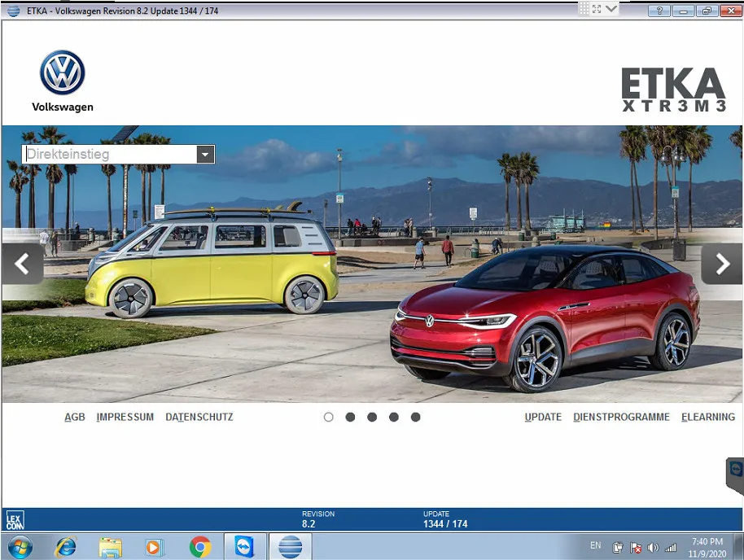744x560 pixels.
Task: Open Windows Media Player from taskbar
Action: (154, 547)
